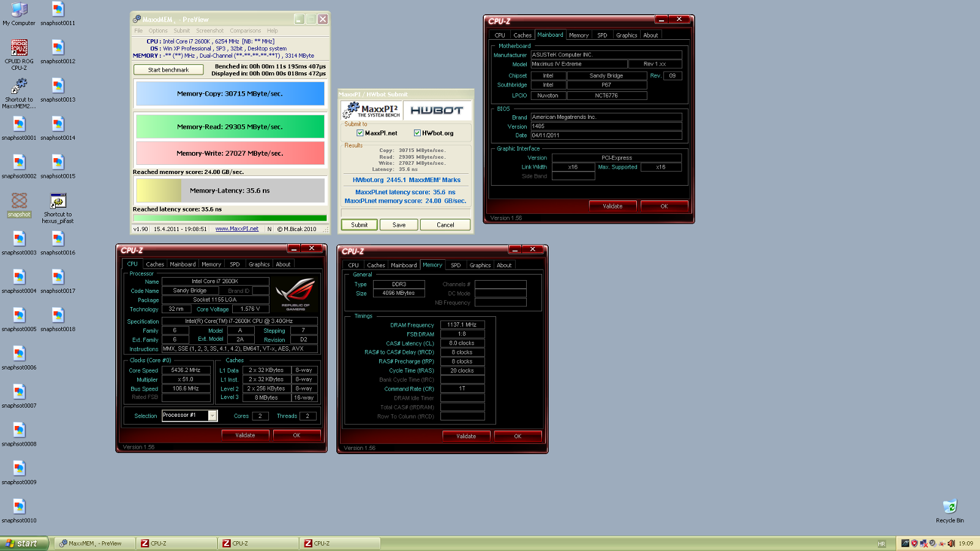Viewport: 980px width, 551px height.
Task: Open the File menu in MaxxMEM
Action: tap(138, 31)
